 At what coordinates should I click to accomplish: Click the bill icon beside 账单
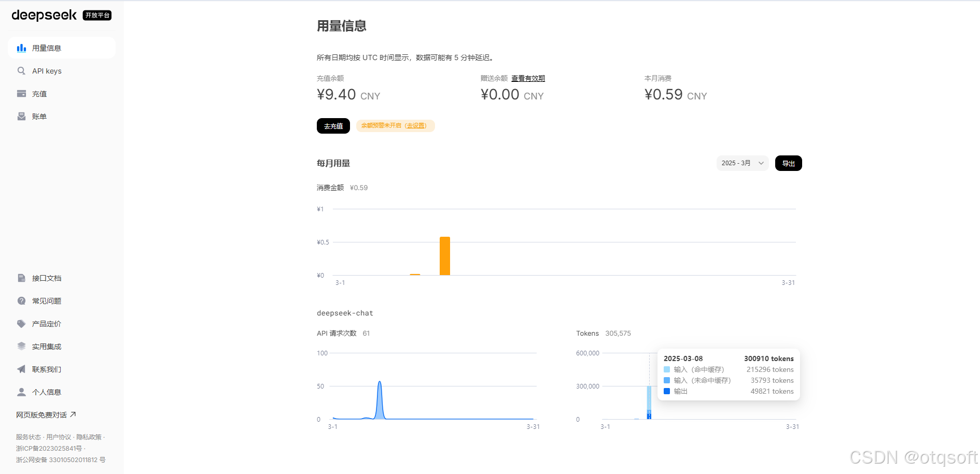[x=21, y=117]
